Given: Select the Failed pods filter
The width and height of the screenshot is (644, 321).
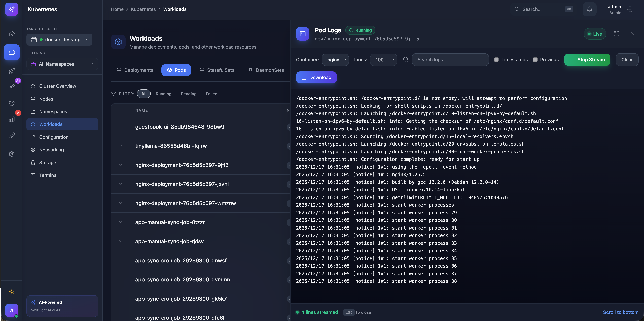Looking at the screenshot, I should [x=211, y=94].
